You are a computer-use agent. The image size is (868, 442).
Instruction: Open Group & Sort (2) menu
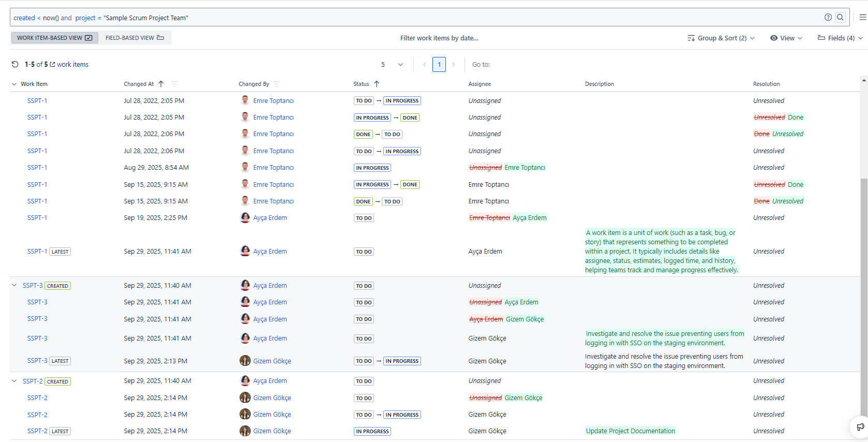tap(721, 38)
